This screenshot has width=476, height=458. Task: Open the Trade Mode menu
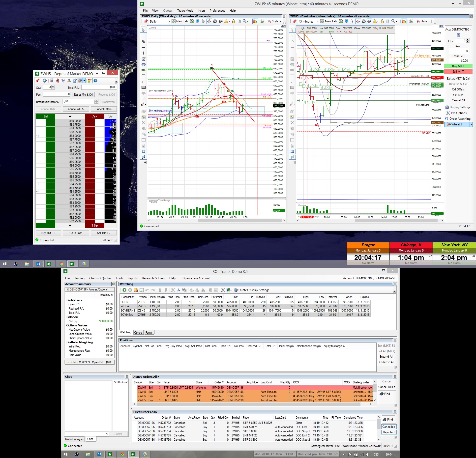pyautogui.click(x=185, y=11)
